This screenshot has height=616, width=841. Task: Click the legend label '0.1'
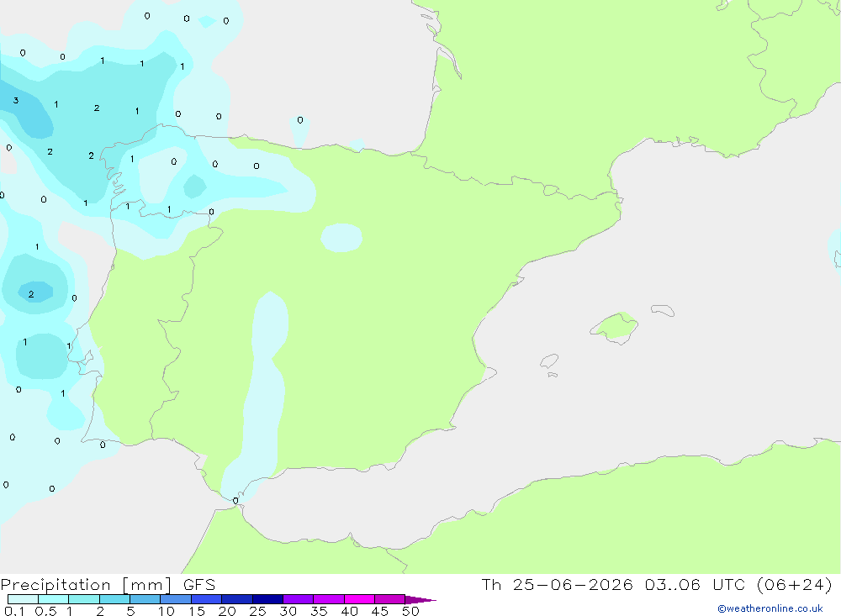click(x=14, y=611)
